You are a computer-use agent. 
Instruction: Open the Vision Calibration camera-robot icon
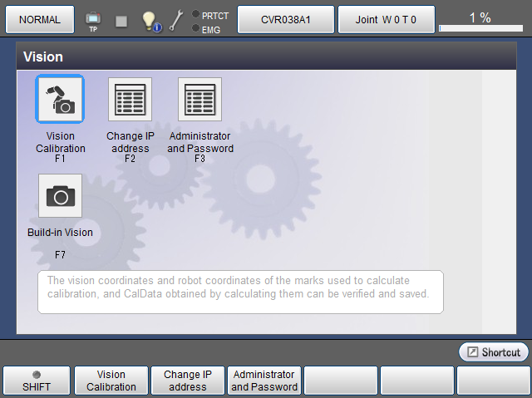point(60,100)
